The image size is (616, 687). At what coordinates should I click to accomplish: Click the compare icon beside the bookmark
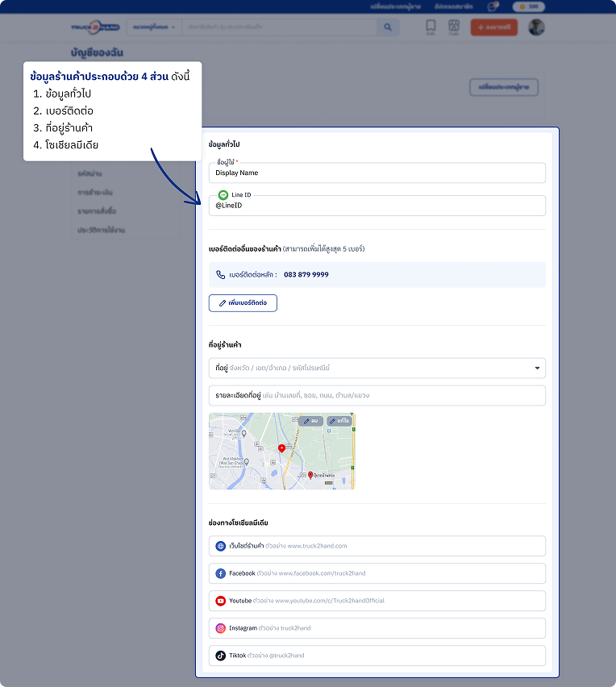click(x=454, y=26)
